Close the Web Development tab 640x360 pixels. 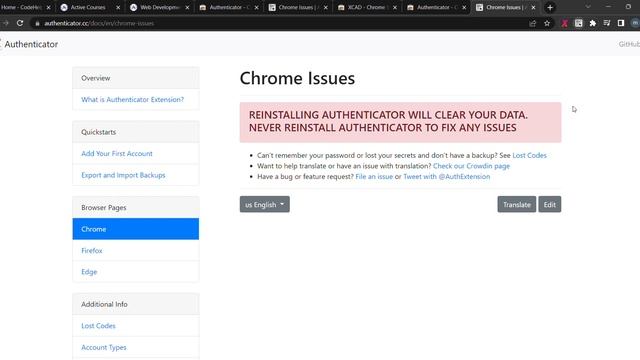187,7
